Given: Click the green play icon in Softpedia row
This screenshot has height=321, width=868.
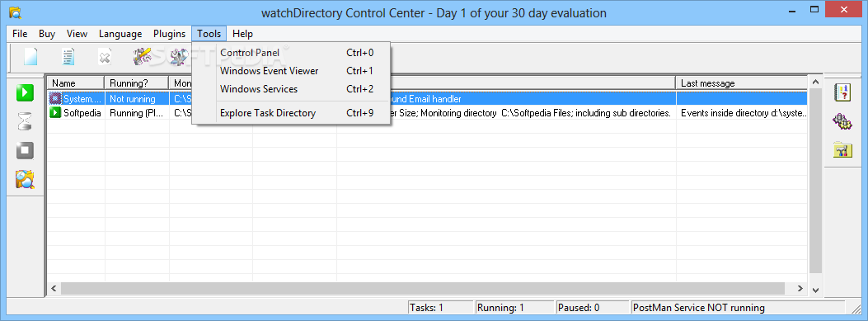Looking at the screenshot, I should point(54,112).
